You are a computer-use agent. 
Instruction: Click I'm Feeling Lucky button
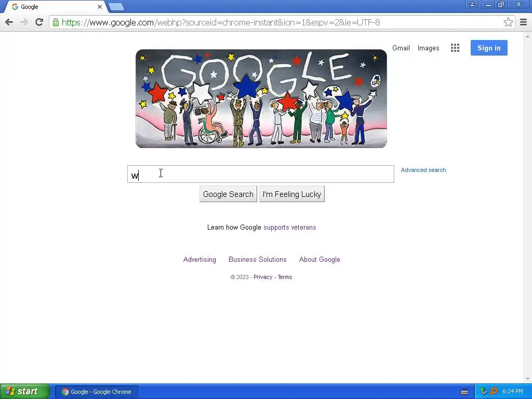292,194
